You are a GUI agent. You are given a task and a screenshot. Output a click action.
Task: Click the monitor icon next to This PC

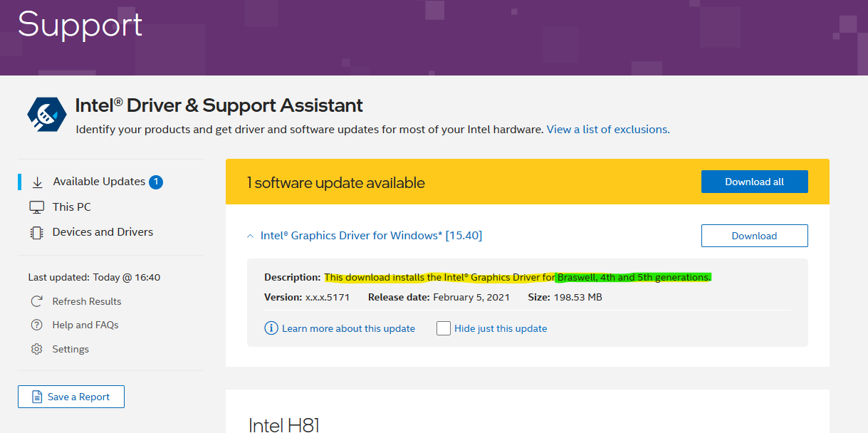pyautogui.click(x=37, y=207)
